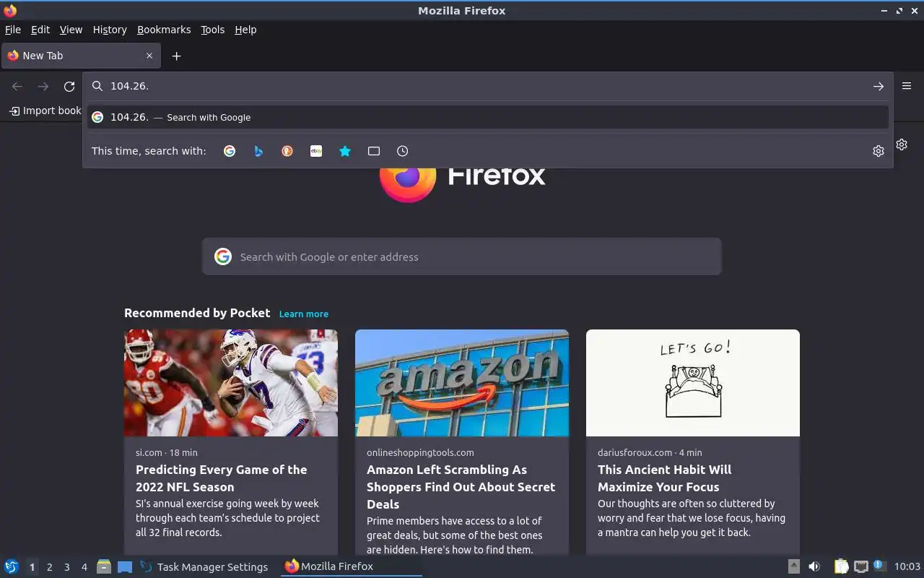Click the forward navigation arrow
The image size is (924, 578).
tap(43, 86)
